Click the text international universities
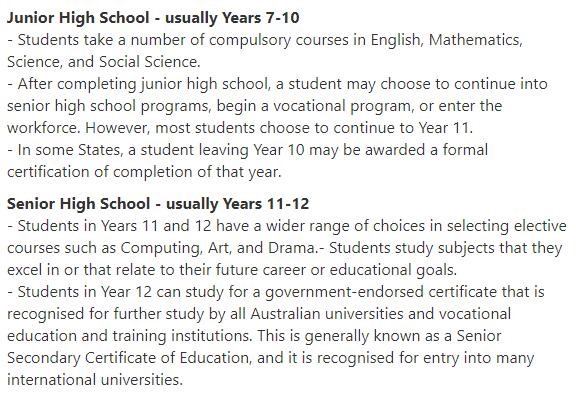Viewport: 576px width, 397px height. pos(94,380)
